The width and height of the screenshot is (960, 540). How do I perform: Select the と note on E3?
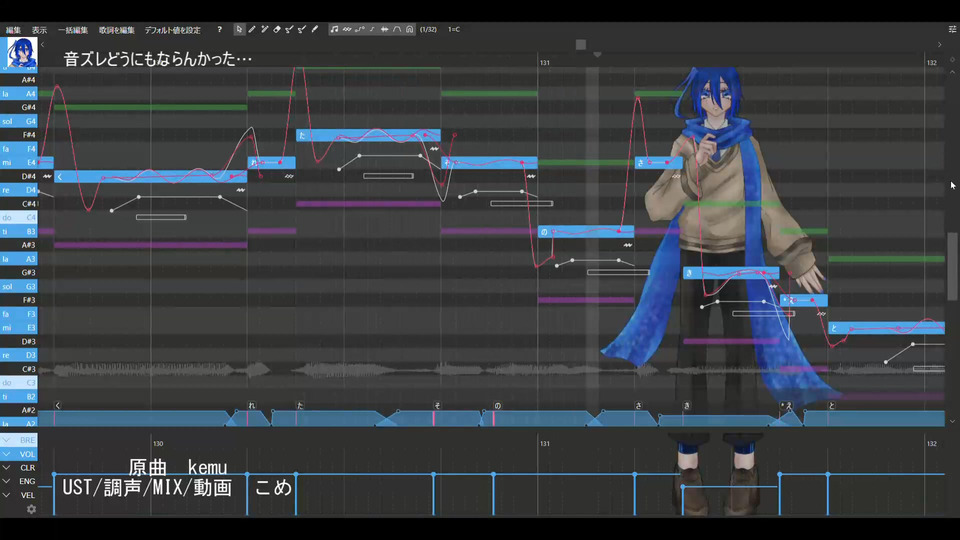click(x=887, y=328)
